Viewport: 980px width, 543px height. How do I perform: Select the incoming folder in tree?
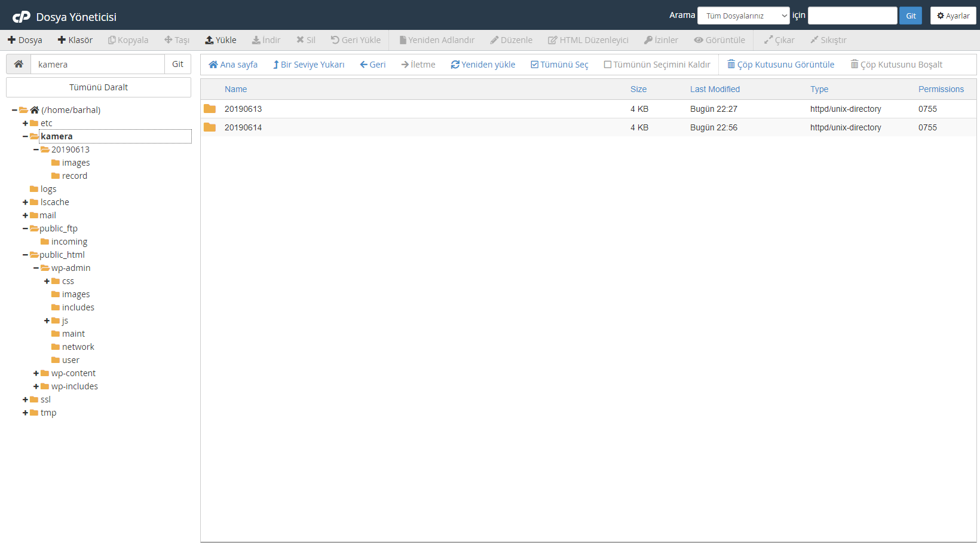click(x=69, y=242)
